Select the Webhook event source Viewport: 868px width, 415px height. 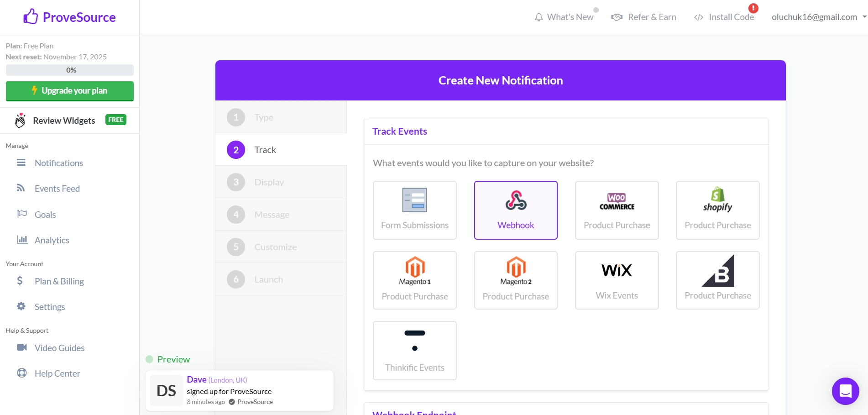tap(515, 210)
